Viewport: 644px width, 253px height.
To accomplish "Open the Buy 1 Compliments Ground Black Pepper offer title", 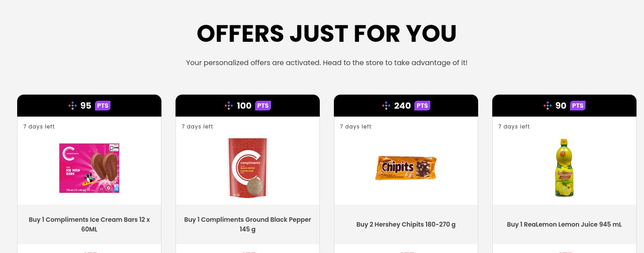I will pyautogui.click(x=247, y=225).
